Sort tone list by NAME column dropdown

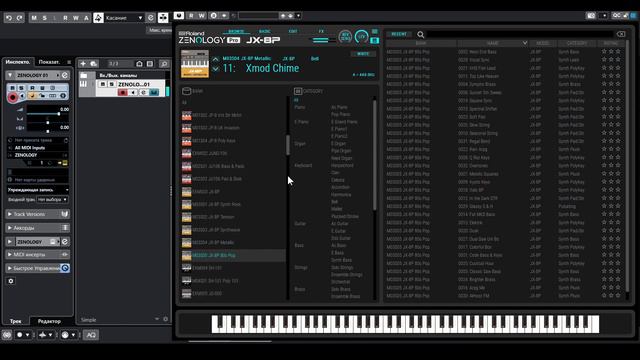(524, 43)
